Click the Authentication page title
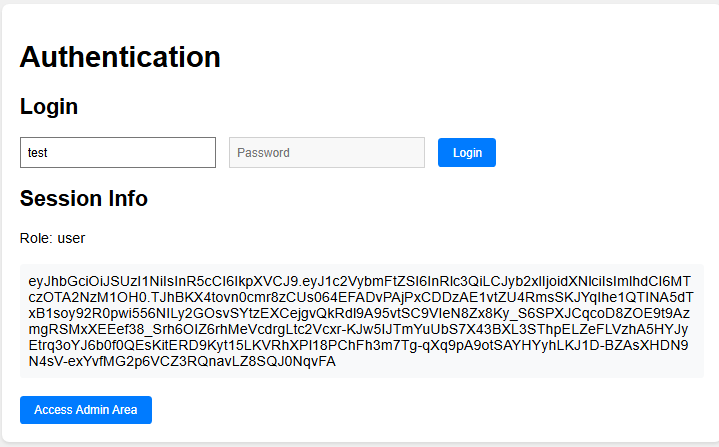Image resolution: width=719 pixels, height=447 pixels. (120, 56)
